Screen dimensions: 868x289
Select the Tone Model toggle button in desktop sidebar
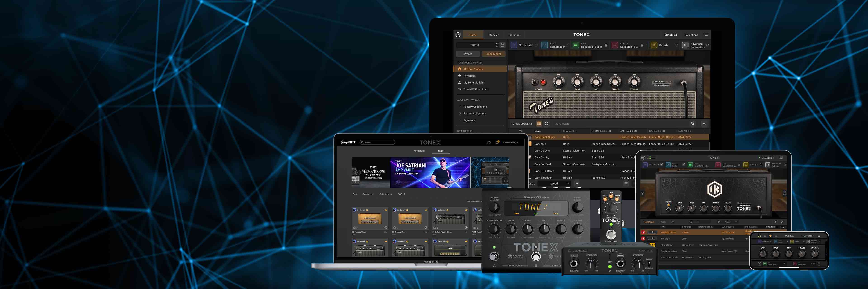(x=493, y=54)
